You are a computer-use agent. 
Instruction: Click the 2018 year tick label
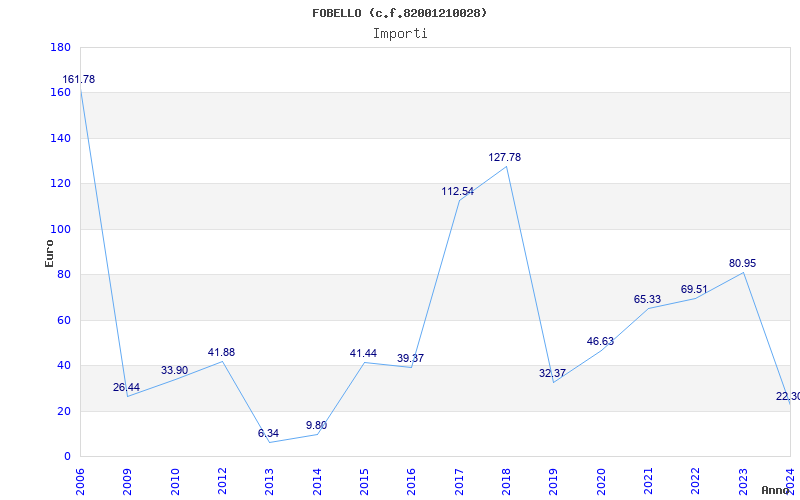[506, 482]
